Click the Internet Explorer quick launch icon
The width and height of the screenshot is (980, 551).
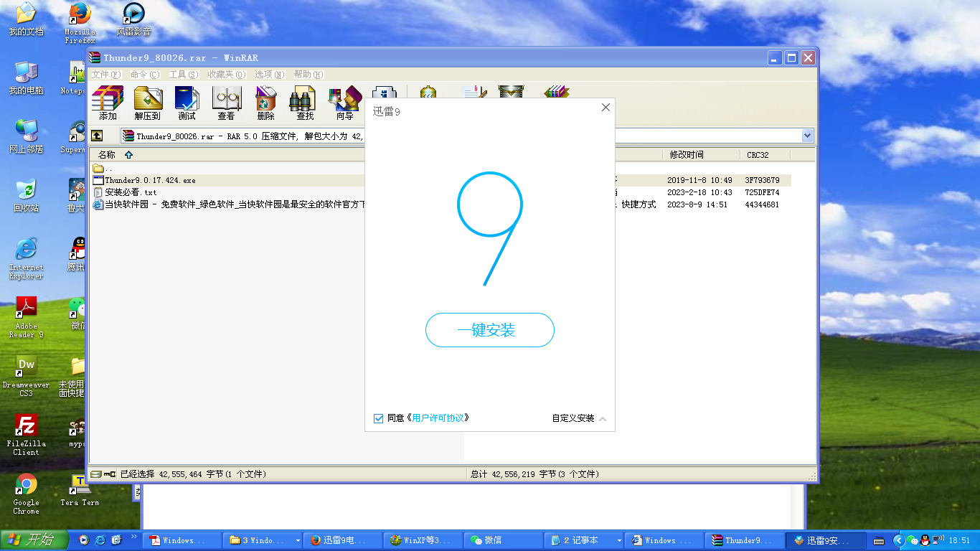100,540
